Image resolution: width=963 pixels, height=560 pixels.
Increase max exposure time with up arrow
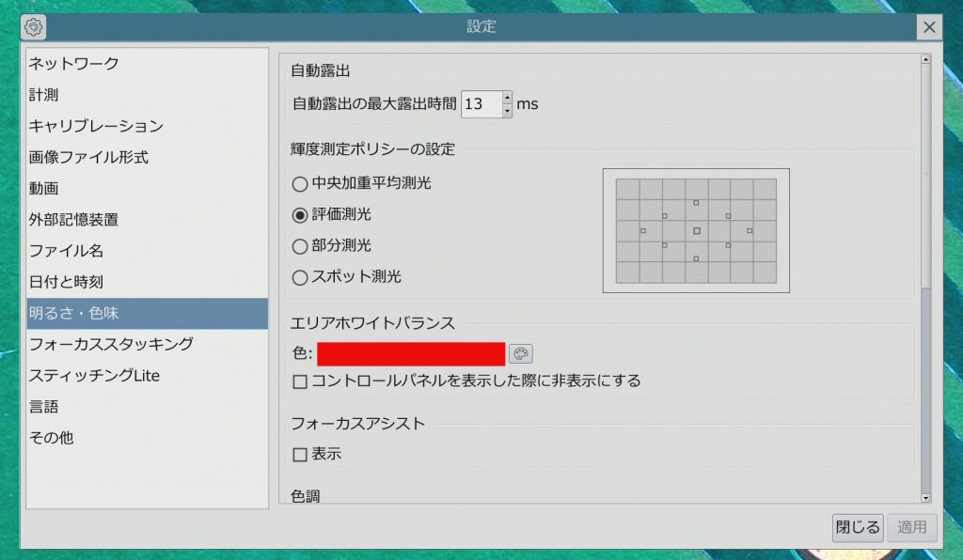pos(508,97)
